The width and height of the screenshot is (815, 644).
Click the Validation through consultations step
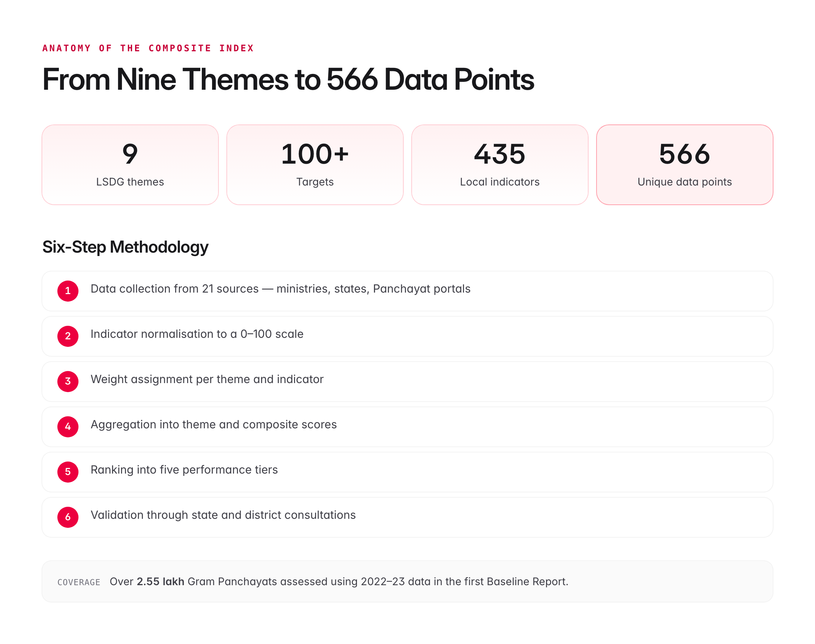(223, 515)
